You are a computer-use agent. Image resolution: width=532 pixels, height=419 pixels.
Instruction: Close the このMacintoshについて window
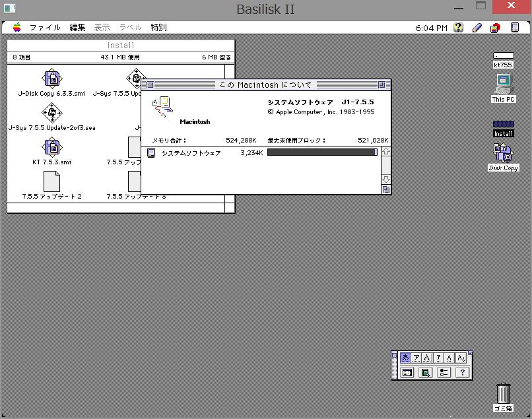coord(150,85)
